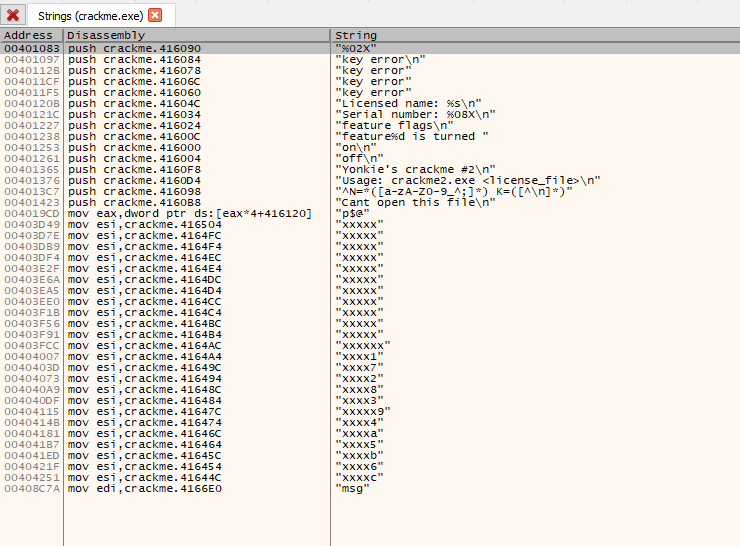Select the "Usage: crackme2.exe <license_file>" string
This screenshot has width=740, height=546.
point(467,180)
